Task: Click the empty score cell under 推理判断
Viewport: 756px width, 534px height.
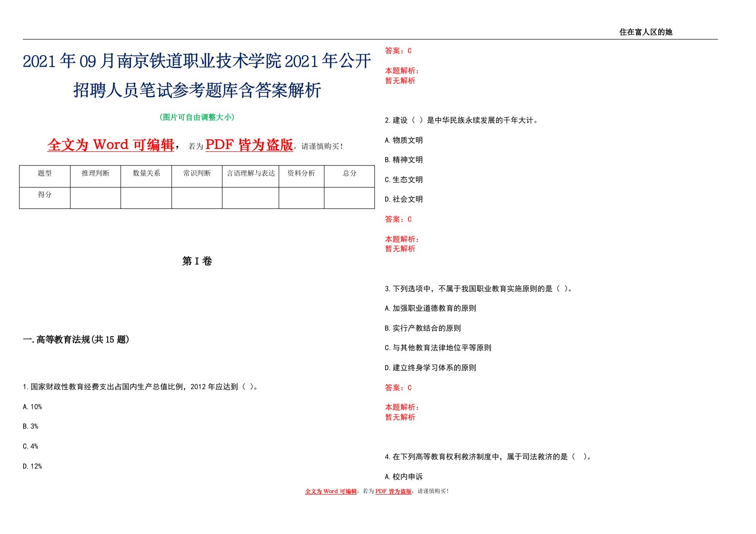Action: (95, 198)
